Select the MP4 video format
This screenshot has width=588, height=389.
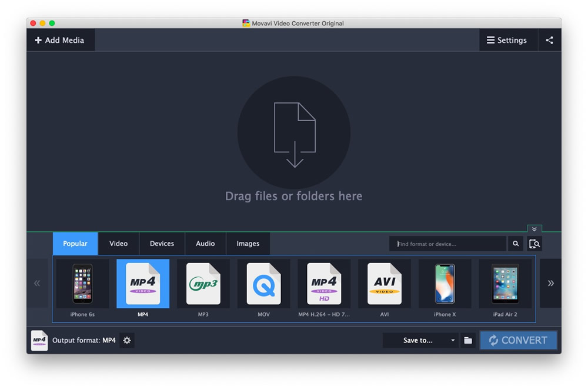coord(143,288)
